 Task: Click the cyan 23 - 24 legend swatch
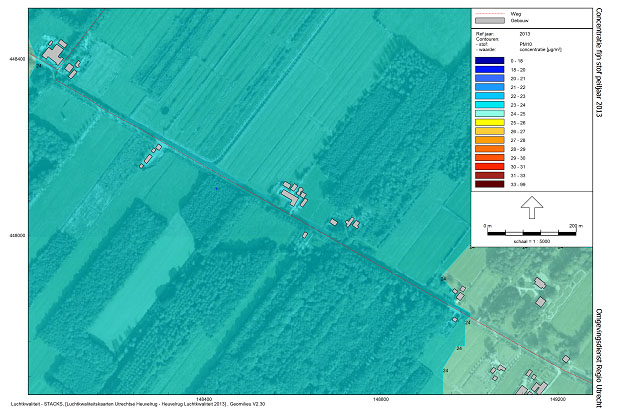pyautogui.click(x=490, y=105)
